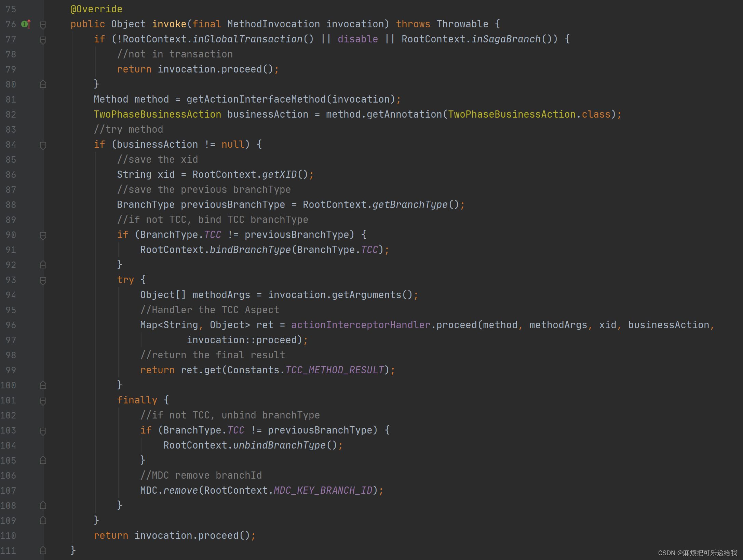This screenshot has width=743, height=560.
Task: Click the TCC_METHOD_RESULT constant
Action: pyautogui.click(x=335, y=370)
